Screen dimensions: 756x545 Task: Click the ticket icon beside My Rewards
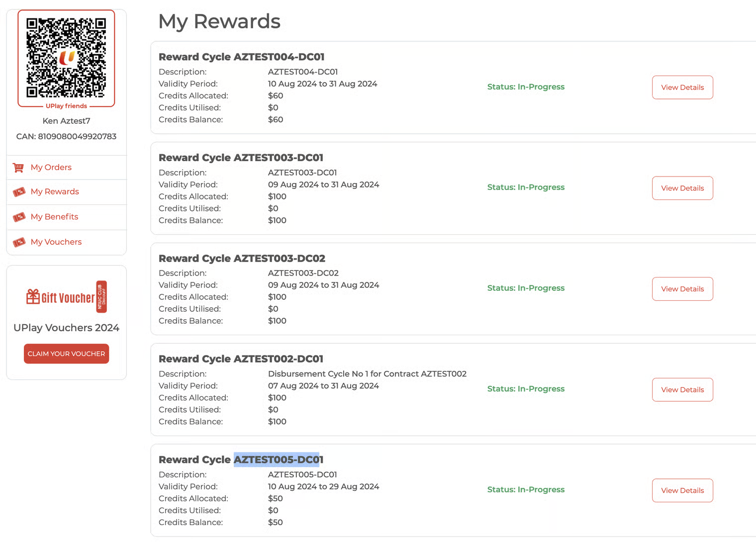coord(19,192)
